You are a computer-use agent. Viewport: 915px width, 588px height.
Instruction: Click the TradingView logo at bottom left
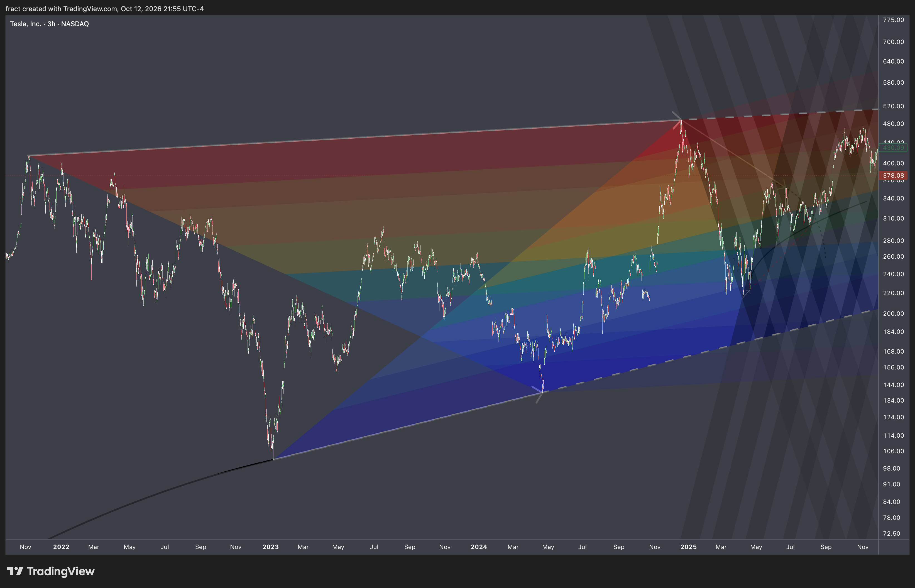[x=50, y=571]
